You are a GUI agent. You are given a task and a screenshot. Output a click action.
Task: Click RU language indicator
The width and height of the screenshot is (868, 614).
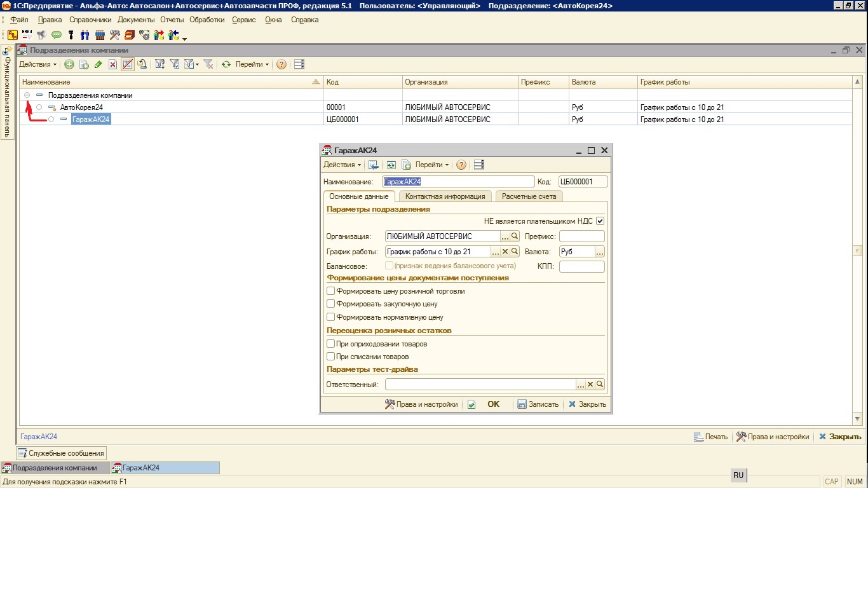(x=738, y=475)
